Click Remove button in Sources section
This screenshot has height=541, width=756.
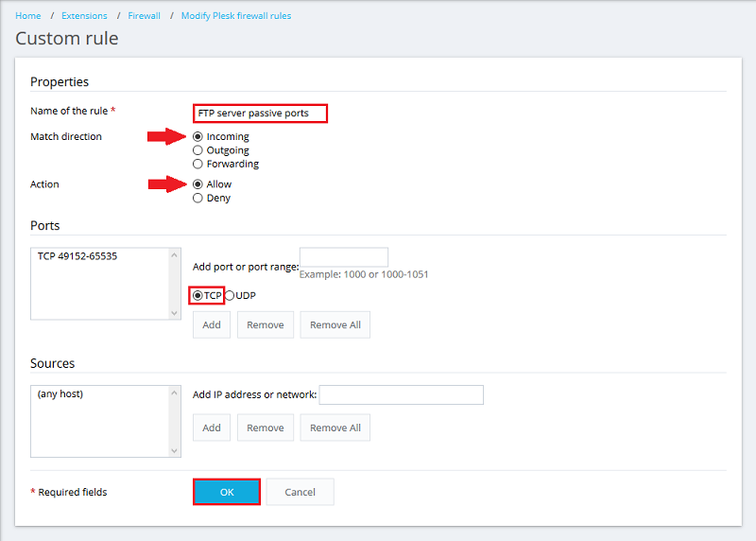266,428
